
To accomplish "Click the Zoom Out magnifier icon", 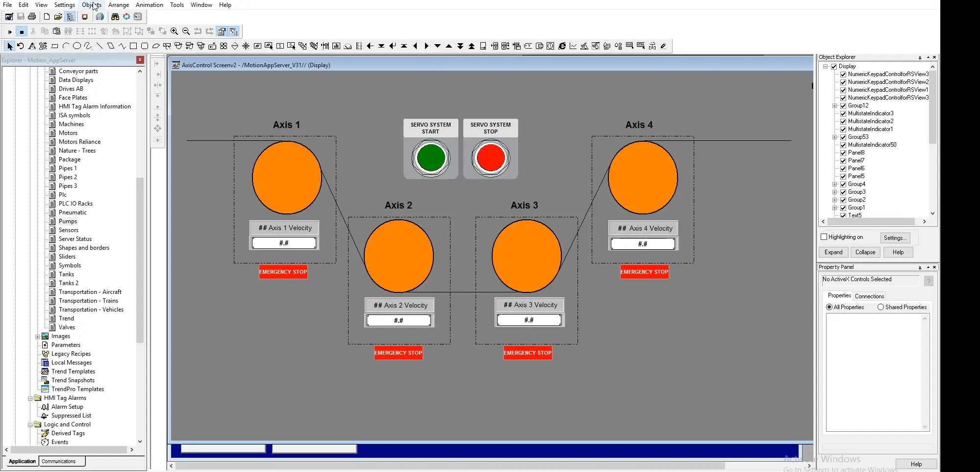I will [x=186, y=31].
